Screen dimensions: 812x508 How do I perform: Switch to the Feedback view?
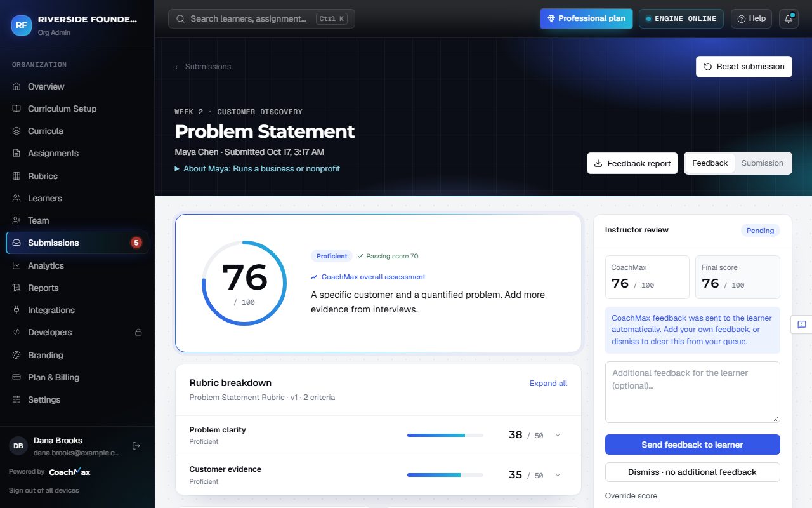(710, 163)
